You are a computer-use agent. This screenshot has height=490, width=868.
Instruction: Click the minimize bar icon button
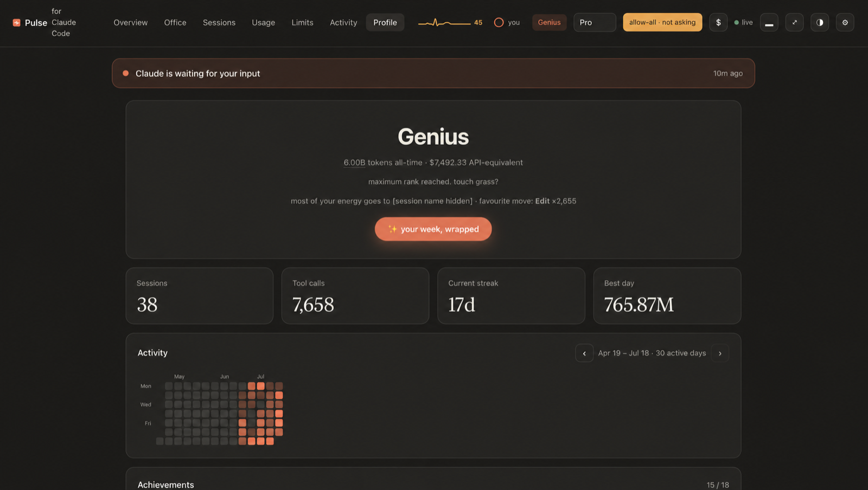click(769, 22)
